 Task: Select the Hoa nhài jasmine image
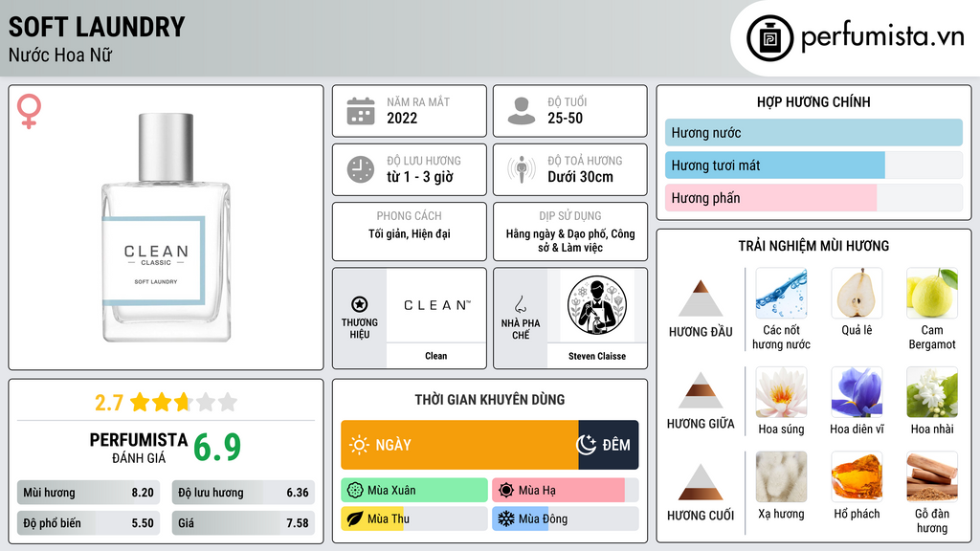coord(932,391)
